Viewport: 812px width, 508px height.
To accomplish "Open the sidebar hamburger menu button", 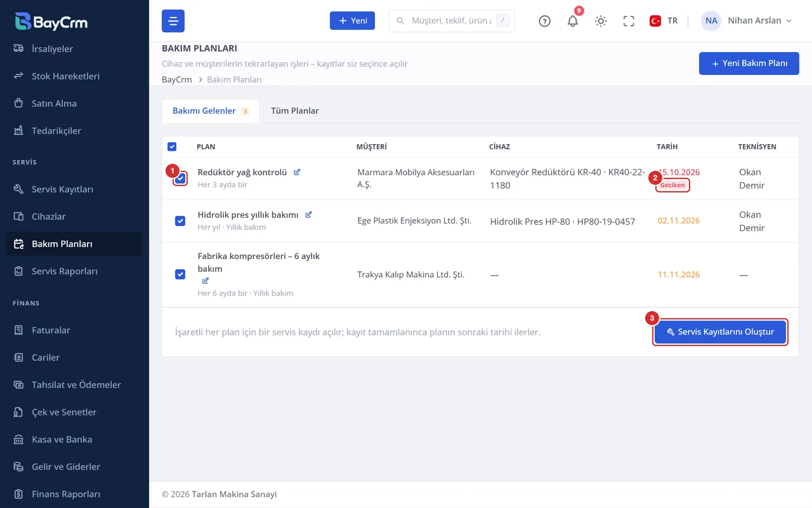I will point(173,21).
